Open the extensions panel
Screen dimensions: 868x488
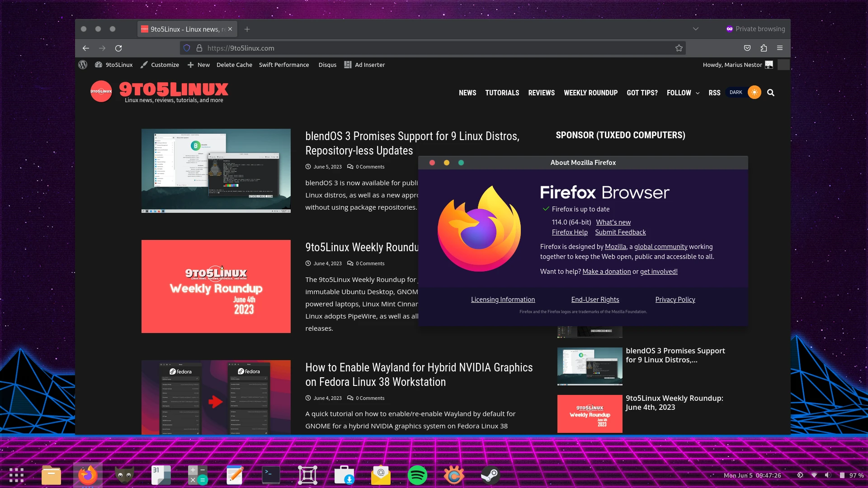pos(764,48)
